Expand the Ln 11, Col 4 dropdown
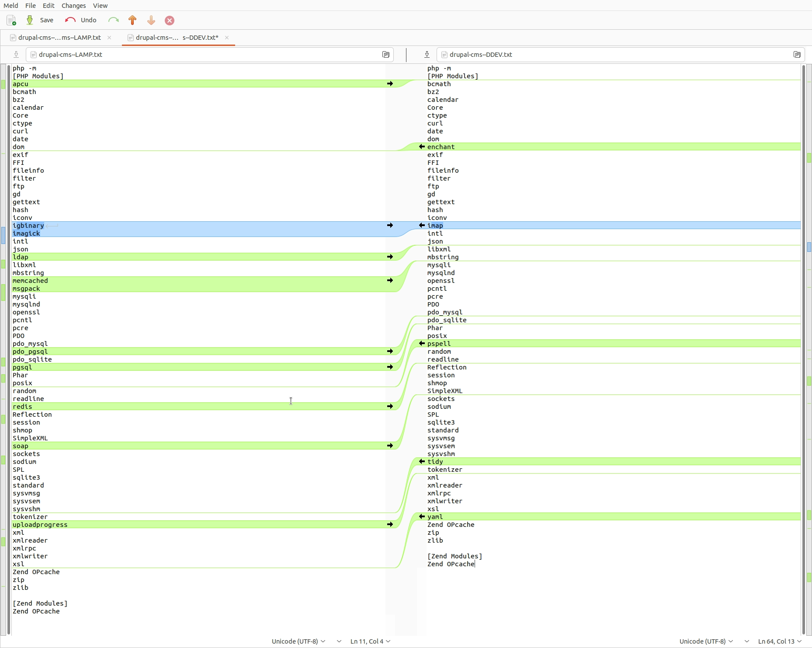 point(370,641)
